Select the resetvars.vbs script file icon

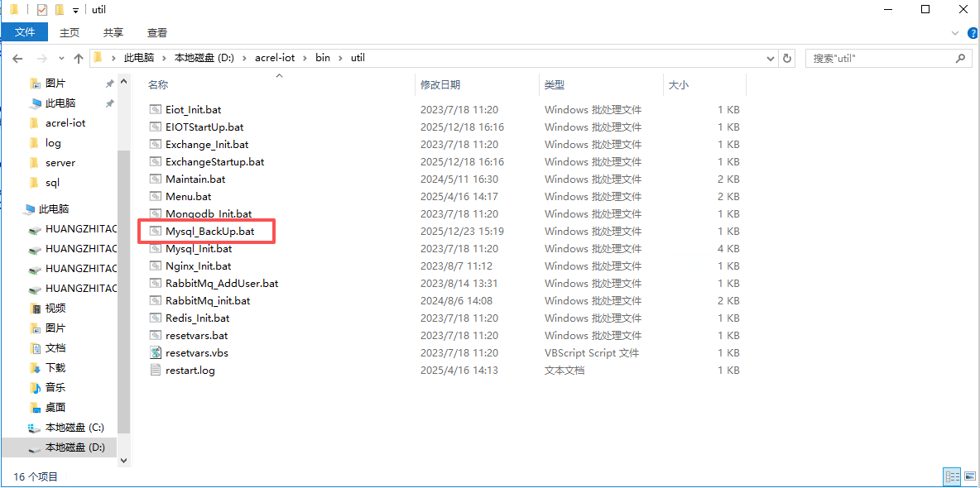click(x=156, y=353)
